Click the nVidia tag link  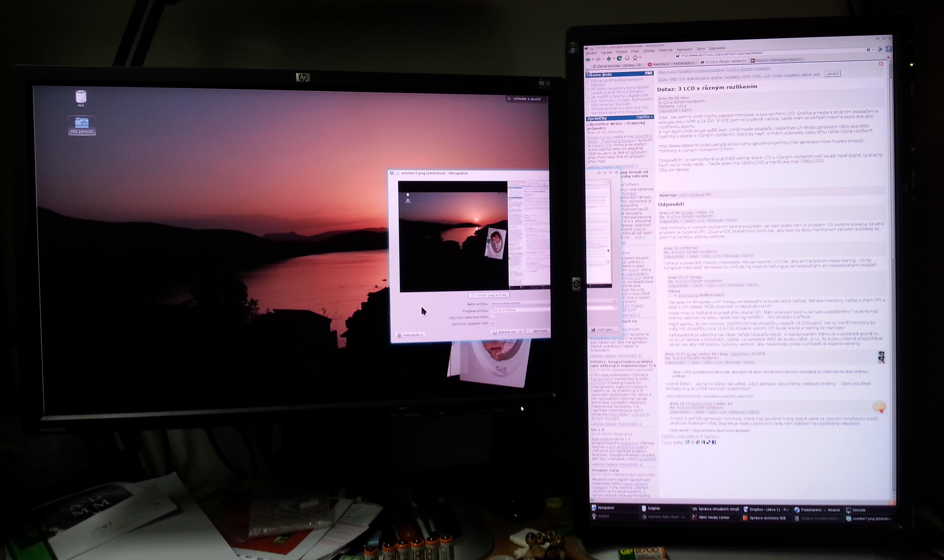click(x=777, y=75)
